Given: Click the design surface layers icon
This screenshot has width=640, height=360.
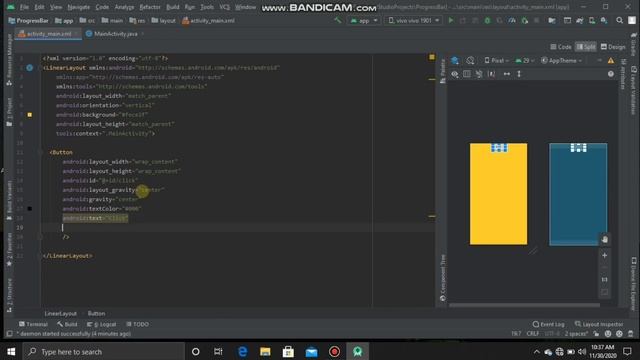Looking at the screenshot, I should pos(455,60).
